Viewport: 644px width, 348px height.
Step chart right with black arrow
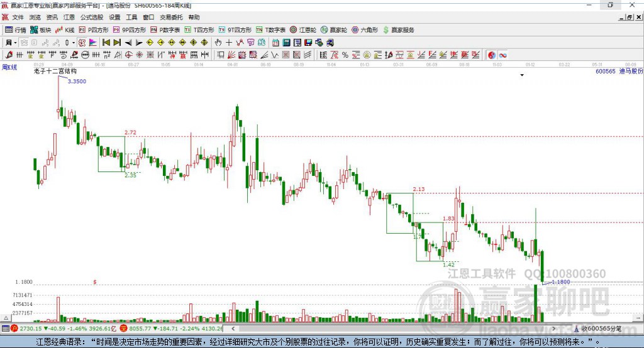(139, 43)
